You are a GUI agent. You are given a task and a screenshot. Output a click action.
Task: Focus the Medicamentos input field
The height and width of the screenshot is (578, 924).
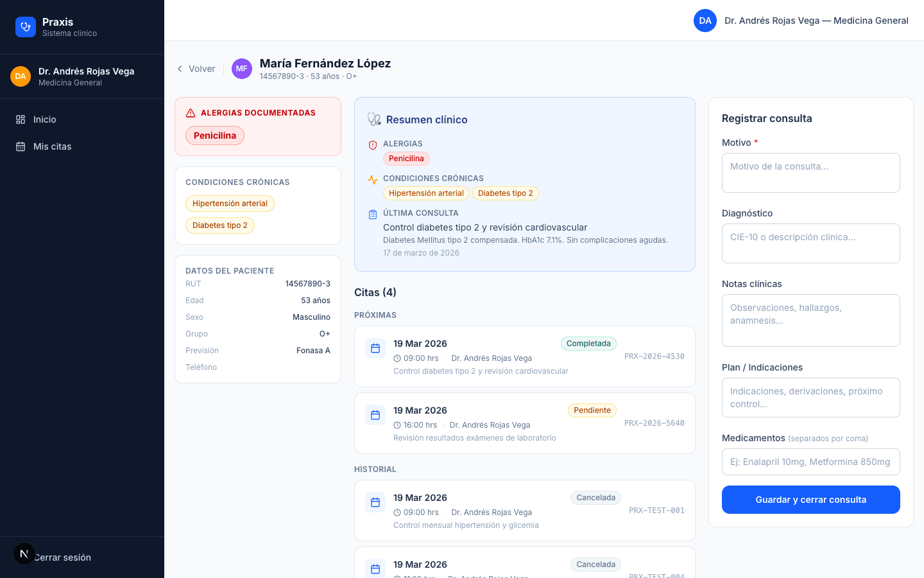810,462
